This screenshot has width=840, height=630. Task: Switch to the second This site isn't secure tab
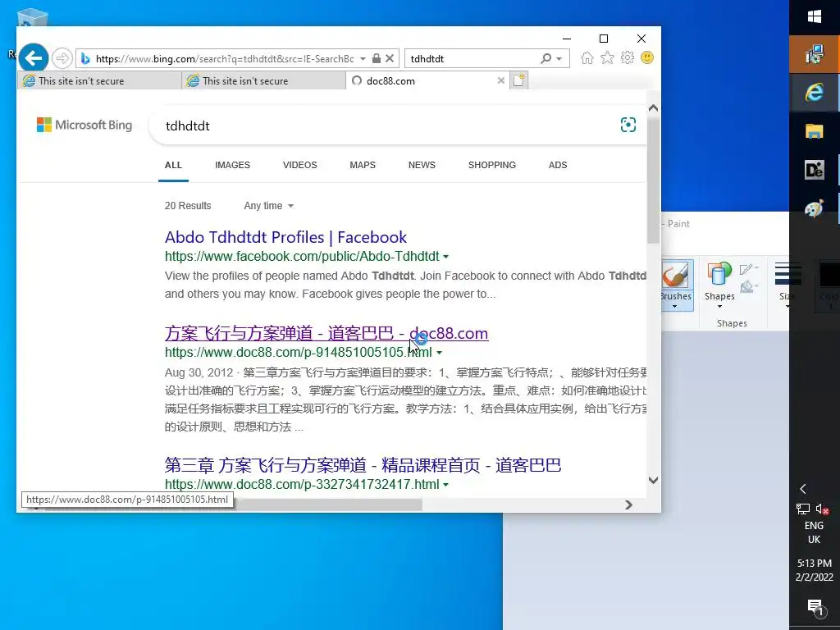coord(263,80)
